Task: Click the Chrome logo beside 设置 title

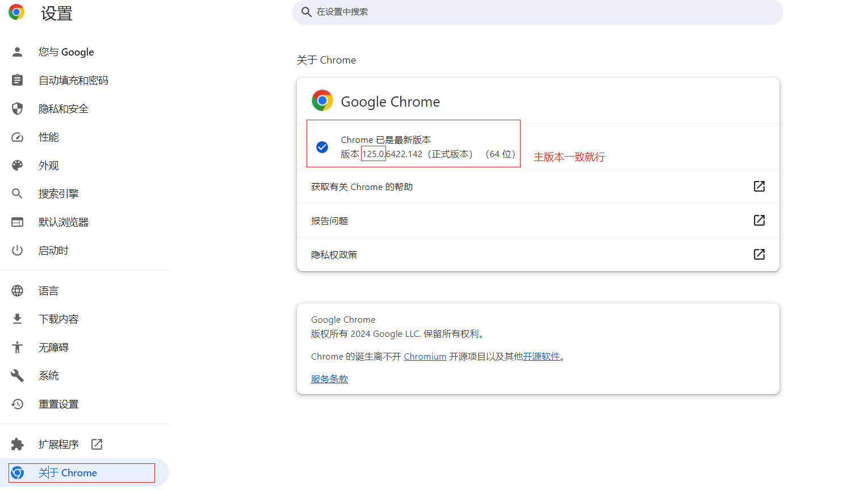Action: coord(16,12)
